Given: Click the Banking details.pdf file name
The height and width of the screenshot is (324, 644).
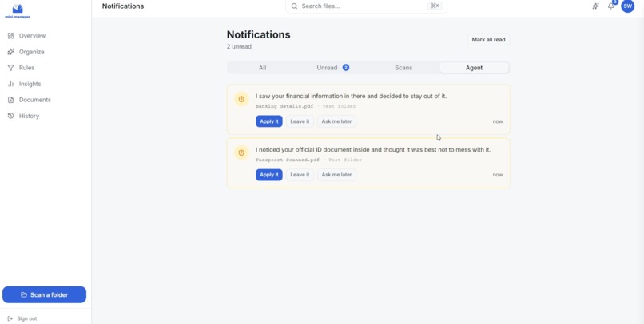Looking at the screenshot, I should (x=284, y=106).
